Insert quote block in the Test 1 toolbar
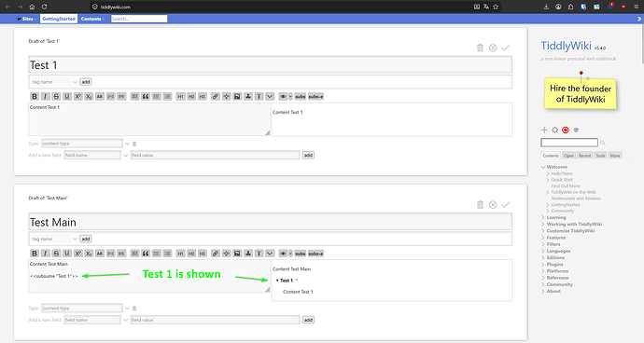Viewport: 644px width, 343px height. pos(146,96)
